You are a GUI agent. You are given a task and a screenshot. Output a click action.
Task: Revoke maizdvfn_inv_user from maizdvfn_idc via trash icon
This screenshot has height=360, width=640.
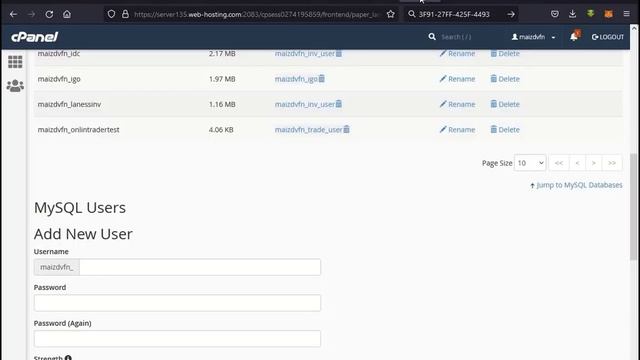point(339,53)
